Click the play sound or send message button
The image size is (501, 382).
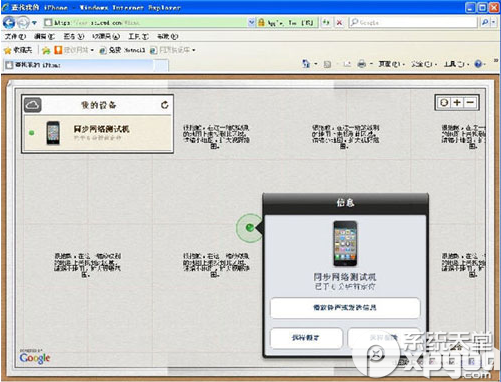pos(345,308)
